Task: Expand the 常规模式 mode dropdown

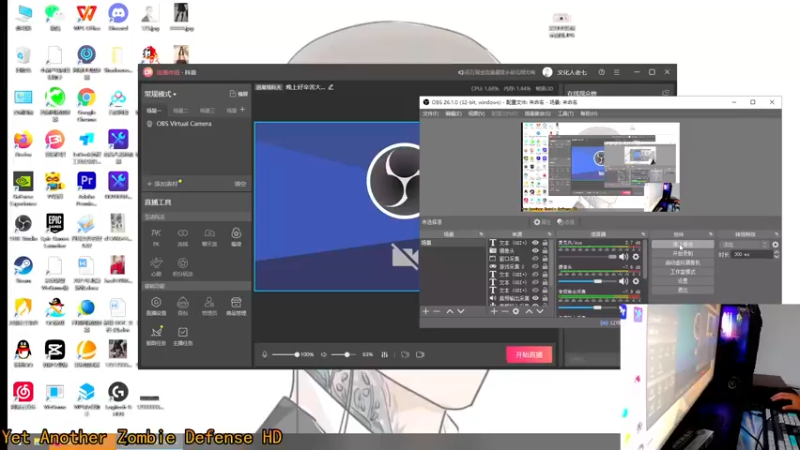Action: click(161, 94)
